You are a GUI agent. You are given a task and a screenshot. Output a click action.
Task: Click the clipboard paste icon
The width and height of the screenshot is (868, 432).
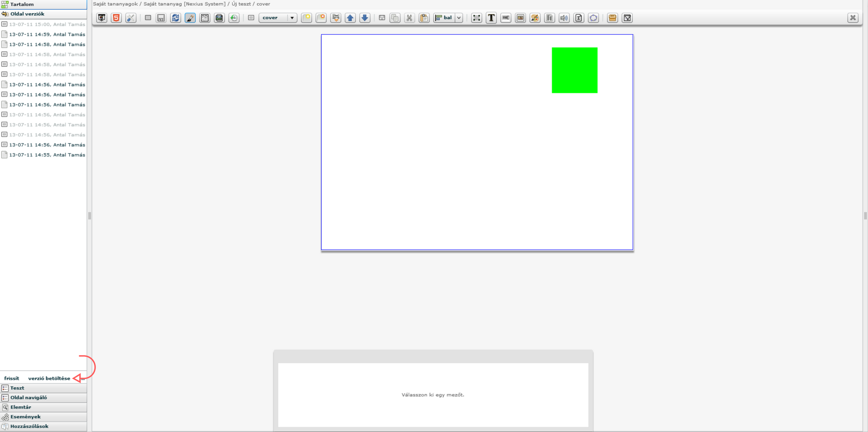coord(424,18)
